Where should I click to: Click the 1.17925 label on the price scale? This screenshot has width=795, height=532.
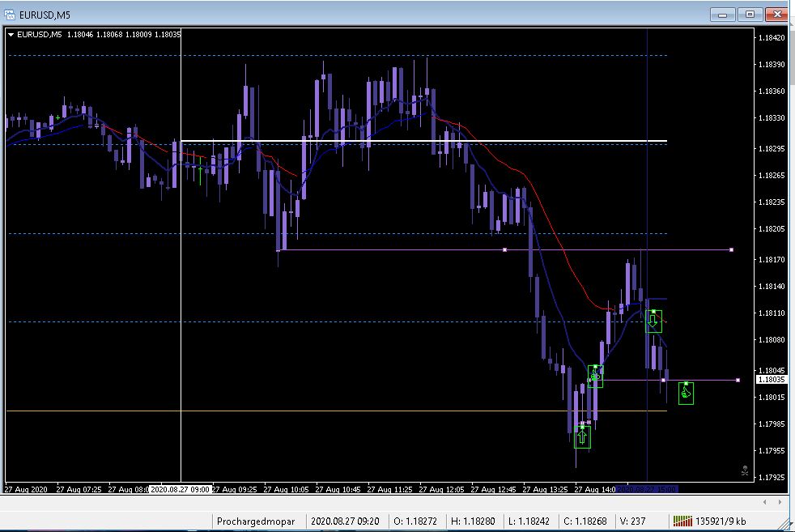[772, 477]
